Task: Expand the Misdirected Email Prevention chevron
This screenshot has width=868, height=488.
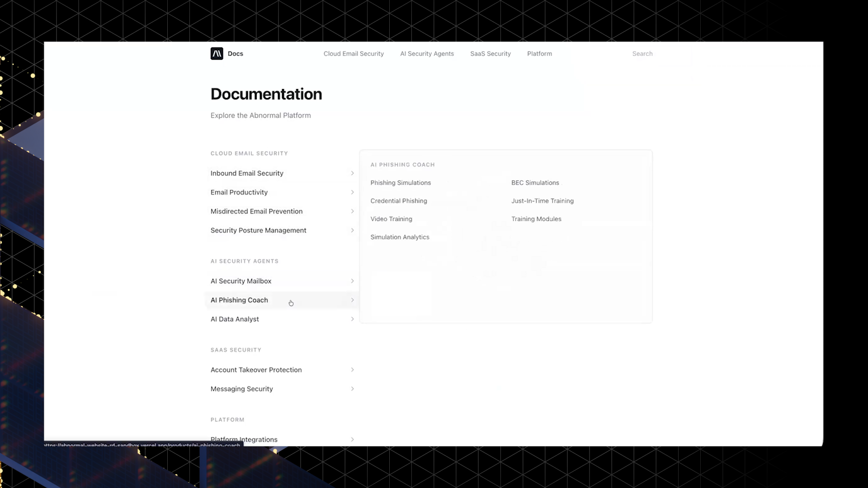Action: click(352, 211)
